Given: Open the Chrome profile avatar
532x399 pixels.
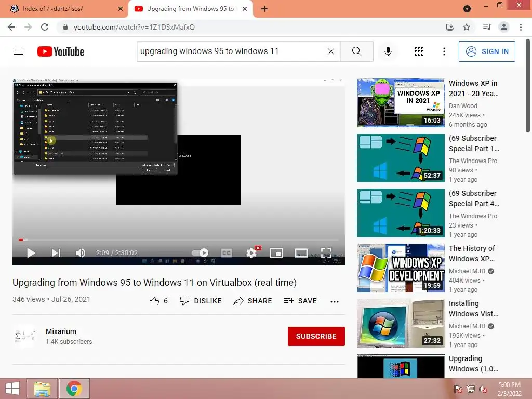Looking at the screenshot, I should tap(504, 27).
